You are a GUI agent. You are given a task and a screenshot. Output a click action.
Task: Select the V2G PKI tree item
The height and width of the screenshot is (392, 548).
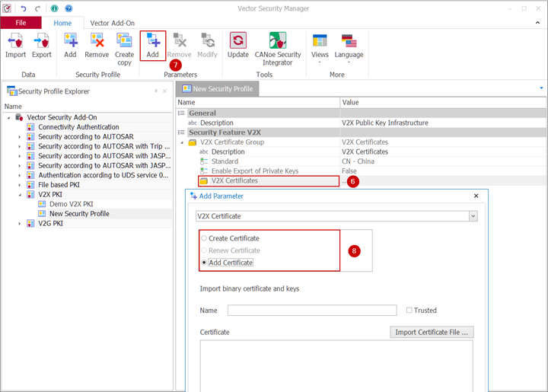[x=51, y=223]
